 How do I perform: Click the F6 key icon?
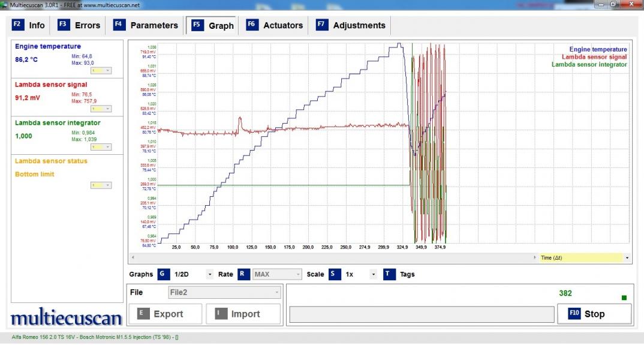(252, 24)
